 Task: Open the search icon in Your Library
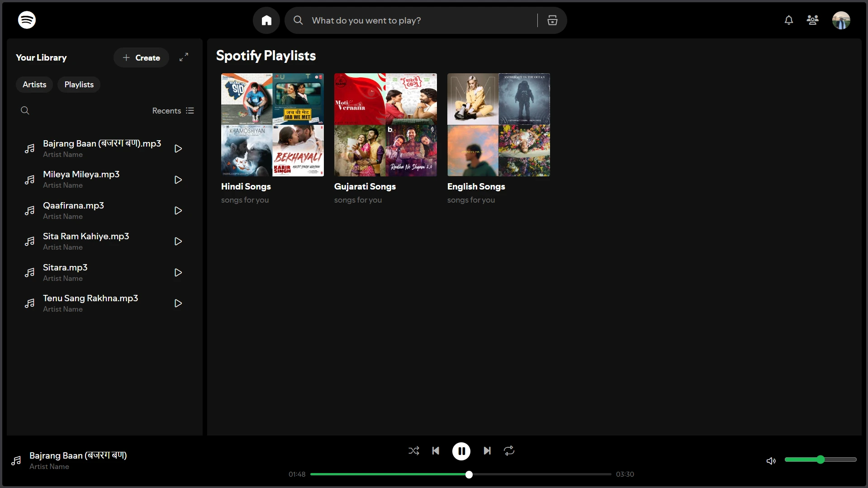tap(25, 110)
